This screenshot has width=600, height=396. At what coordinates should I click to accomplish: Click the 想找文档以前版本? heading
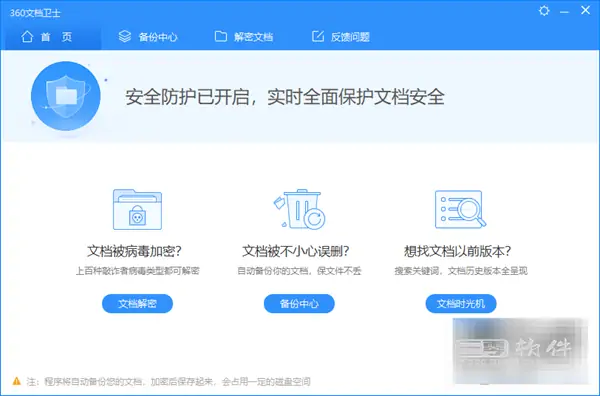pos(458,251)
